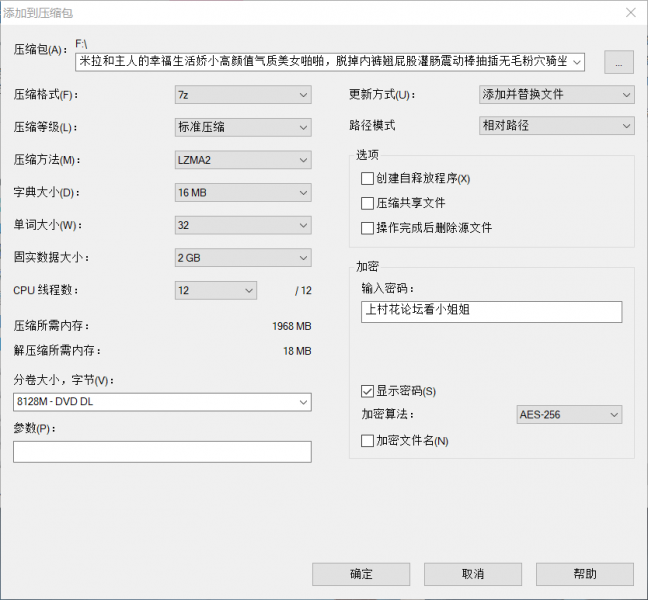Open the CPU 线程数 dropdown showing 12

click(216, 290)
